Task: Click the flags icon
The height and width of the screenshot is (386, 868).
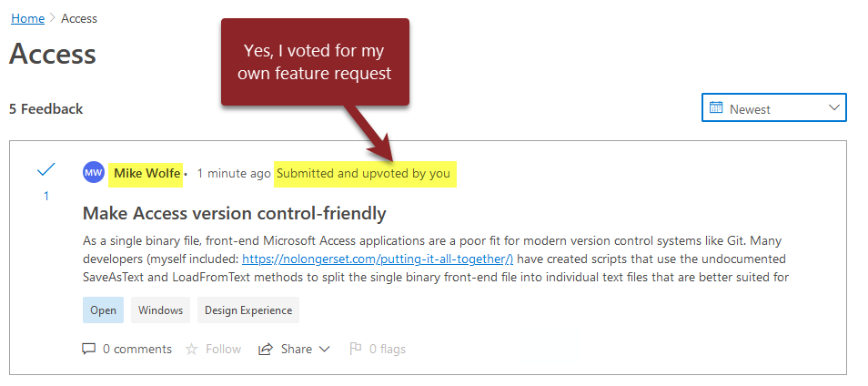Action: [x=356, y=349]
